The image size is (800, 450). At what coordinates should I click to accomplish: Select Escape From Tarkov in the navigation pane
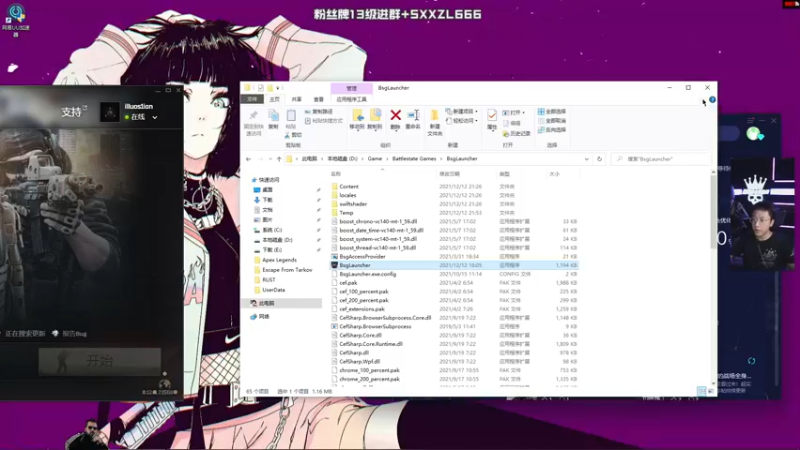coord(287,270)
